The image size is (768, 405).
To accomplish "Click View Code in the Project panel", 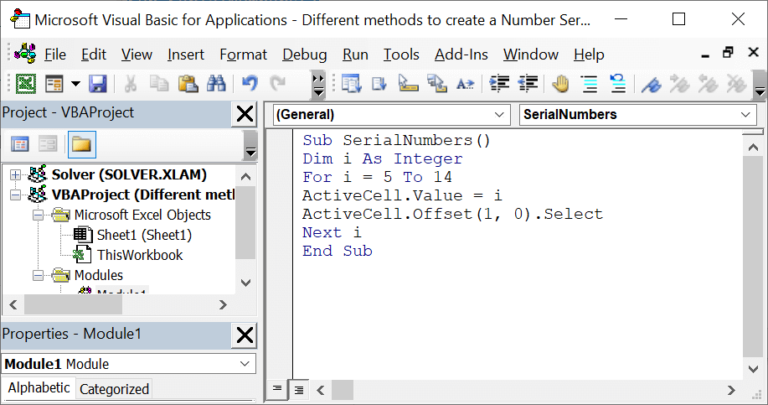I will (20, 145).
